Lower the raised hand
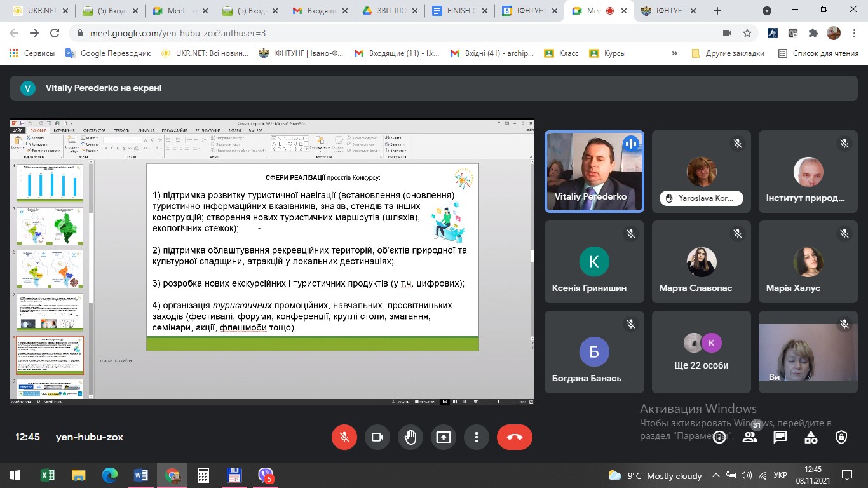This screenshot has height=488, width=868. (410, 437)
